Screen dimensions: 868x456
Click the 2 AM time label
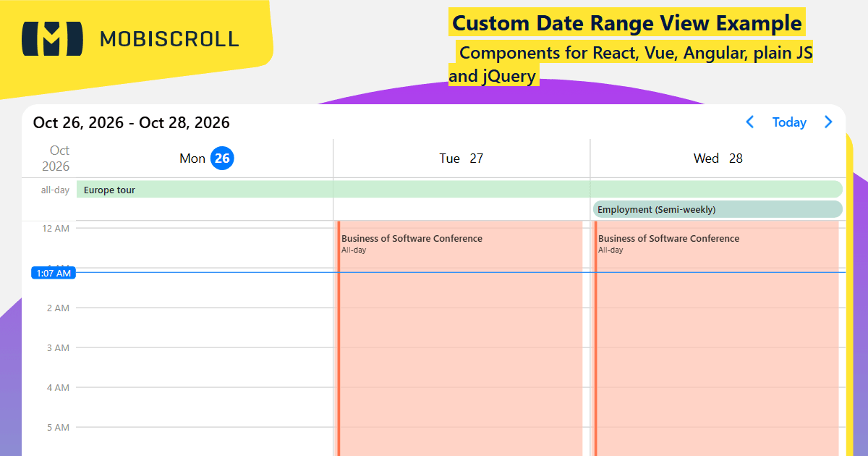pyautogui.click(x=58, y=308)
